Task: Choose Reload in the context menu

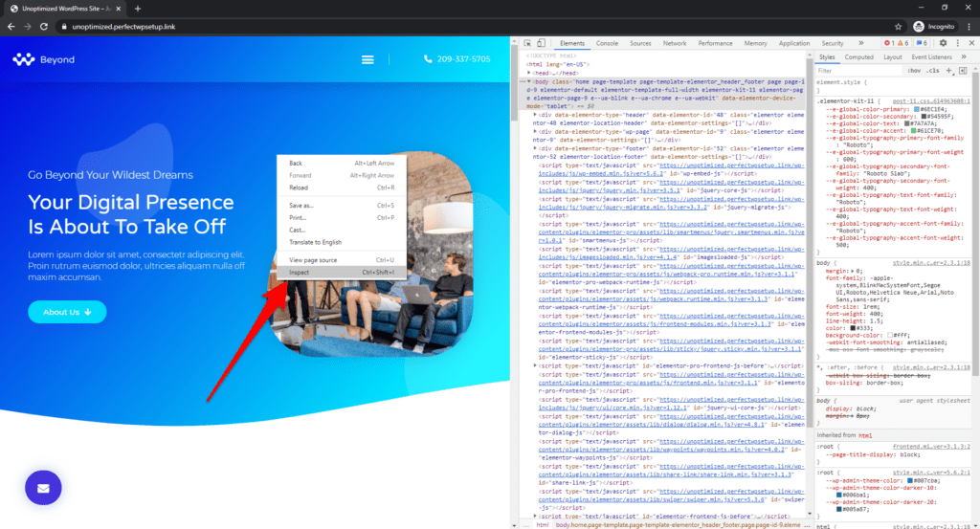Action: point(342,187)
